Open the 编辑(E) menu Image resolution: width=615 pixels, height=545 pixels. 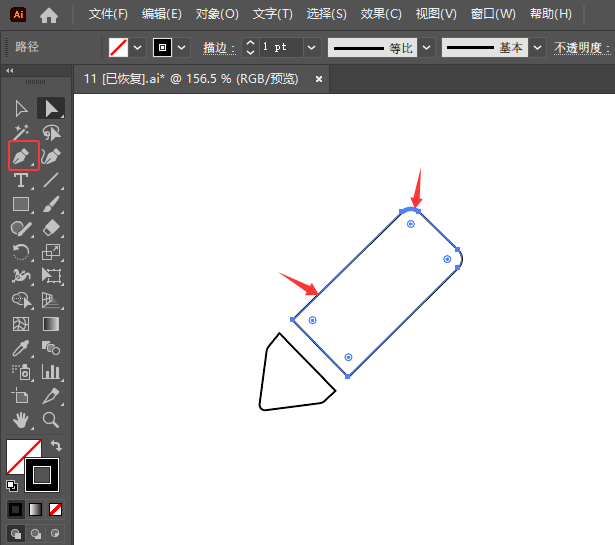[x=162, y=15]
